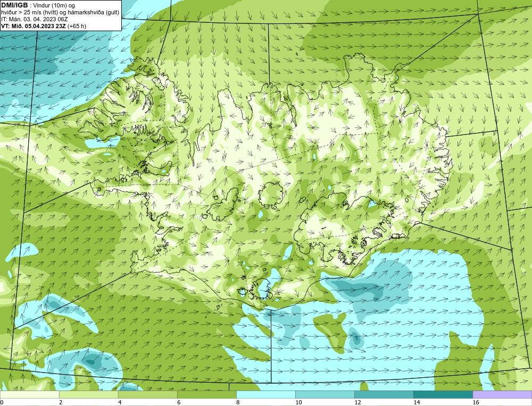The image size is (532, 406).
Task: Click the legend scale label "16"
Action: (476, 402)
